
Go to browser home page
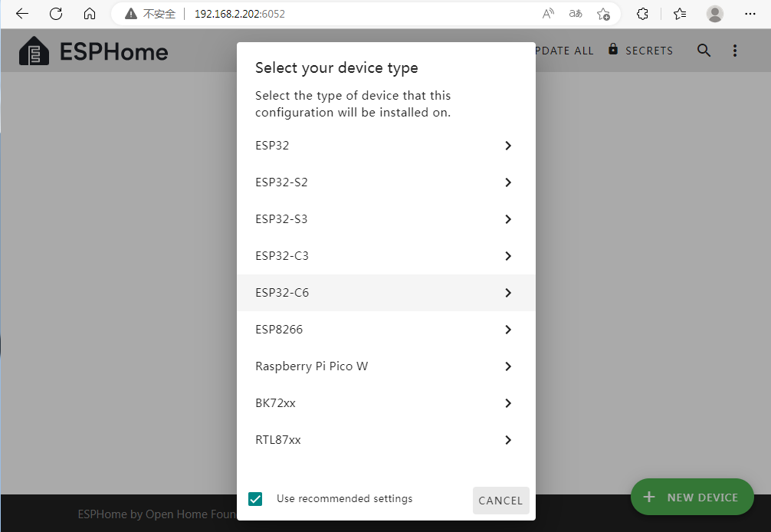coord(90,14)
